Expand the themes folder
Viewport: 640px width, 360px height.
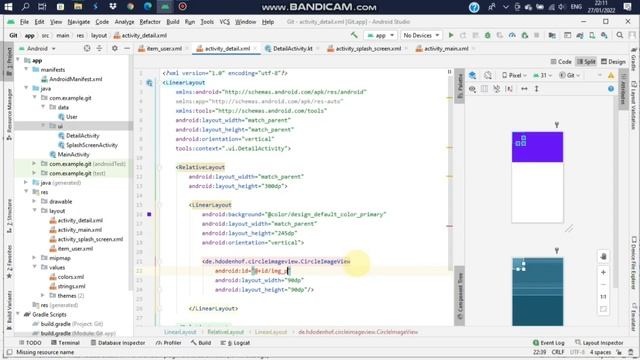(43, 295)
